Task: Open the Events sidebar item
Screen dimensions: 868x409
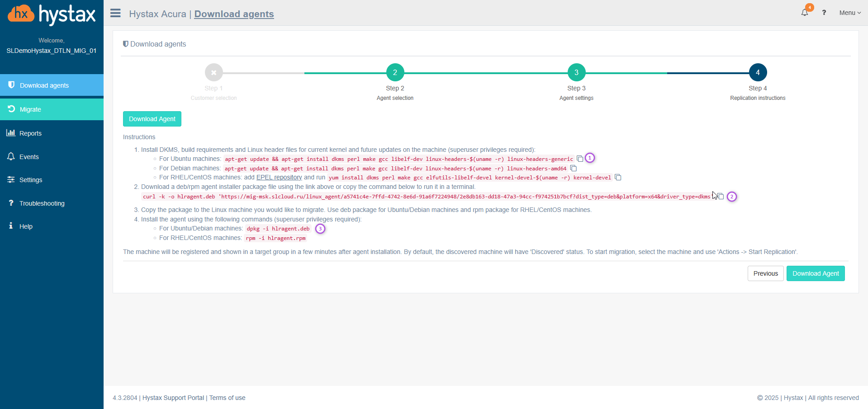Action: (x=29, y=157)
